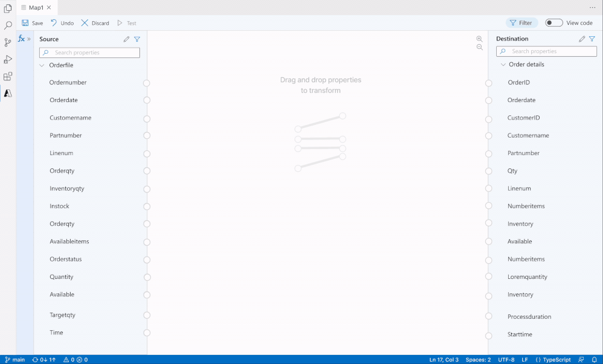The width and height of the screenshot is (603, 364).
Task: Click Spaces: 2 indentation setting
Action: 478,360
